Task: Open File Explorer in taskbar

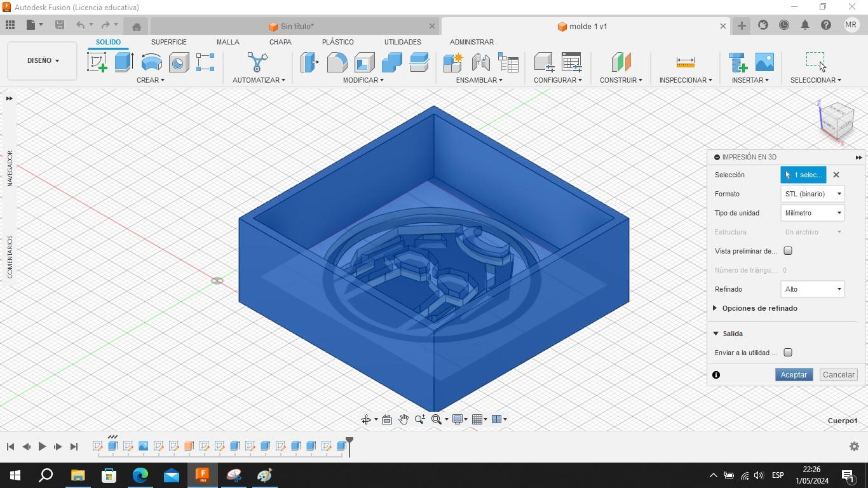Action: click(78, 475)
